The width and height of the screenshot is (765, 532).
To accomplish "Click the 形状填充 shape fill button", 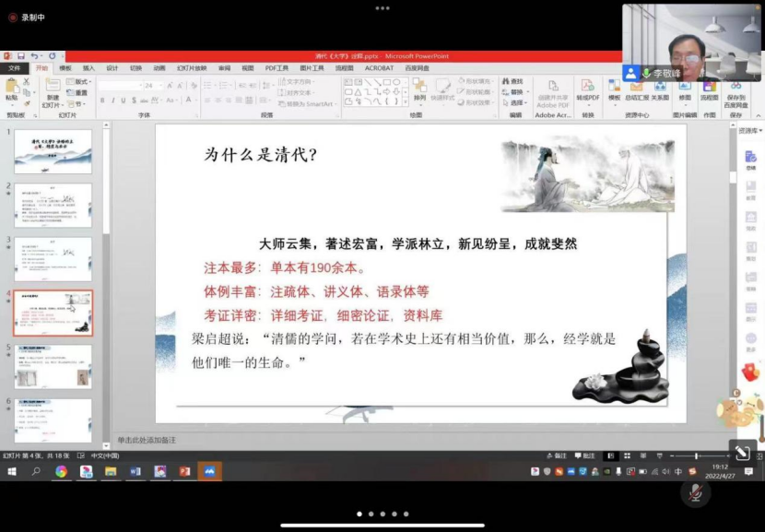I will click(x=475, y=81).
